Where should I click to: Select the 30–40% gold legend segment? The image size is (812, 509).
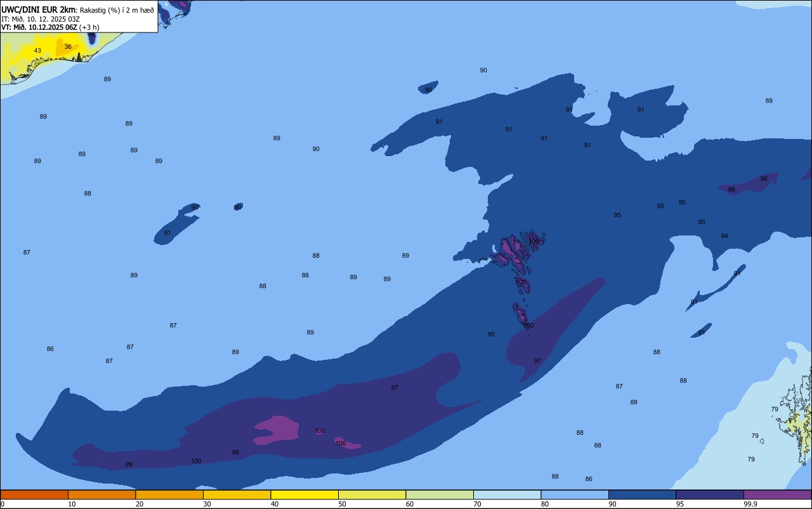(237, 494)
